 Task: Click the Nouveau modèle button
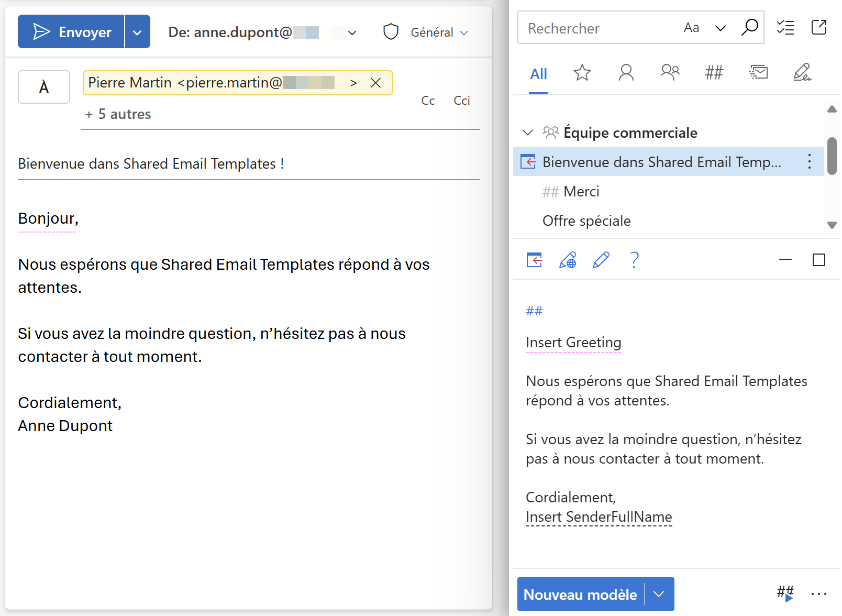tap(581, 594)
